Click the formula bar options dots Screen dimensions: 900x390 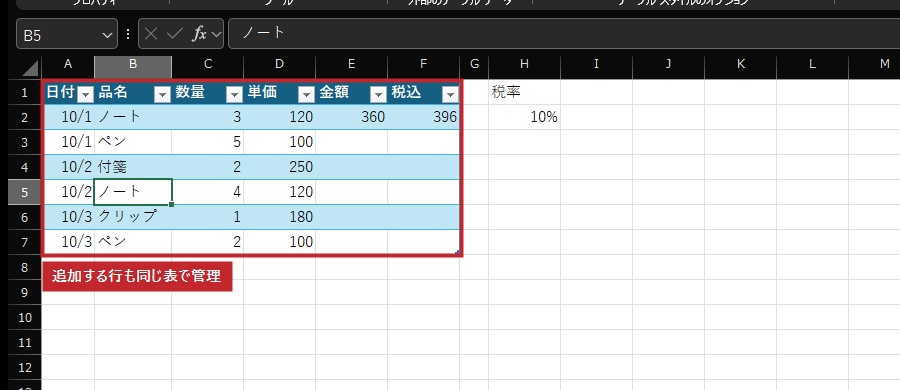coord(128,34)
